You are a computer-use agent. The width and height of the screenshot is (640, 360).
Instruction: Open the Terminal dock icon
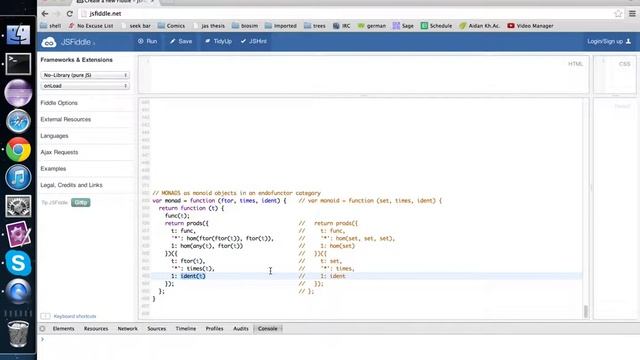[18, 64]
